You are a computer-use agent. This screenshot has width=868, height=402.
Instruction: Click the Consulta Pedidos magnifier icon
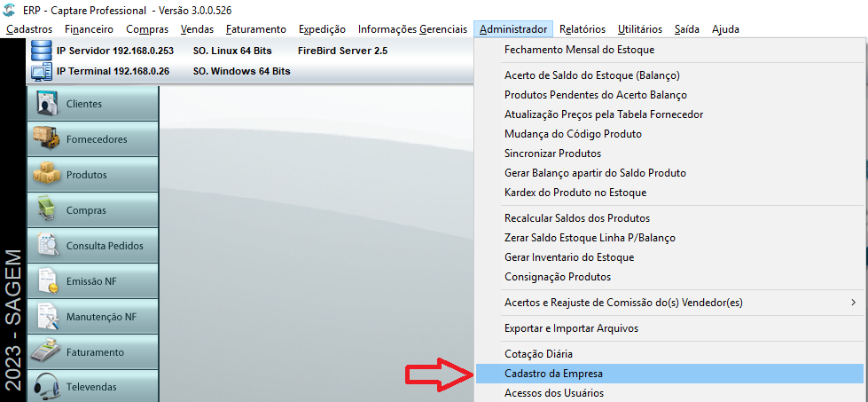coord(47,246)
